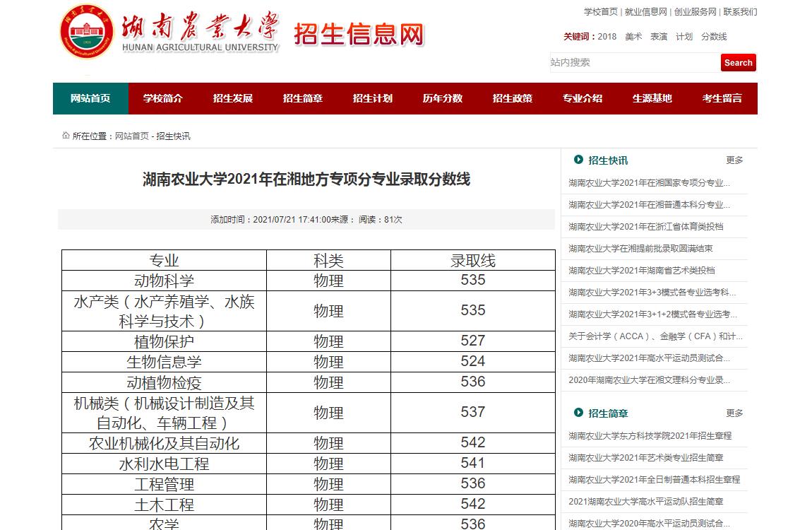This screenshot has height=530, width=812.
Task: Open 湖南农业大学2021年全日制普通本科招生章程
Action: click(x=654, y=480)
